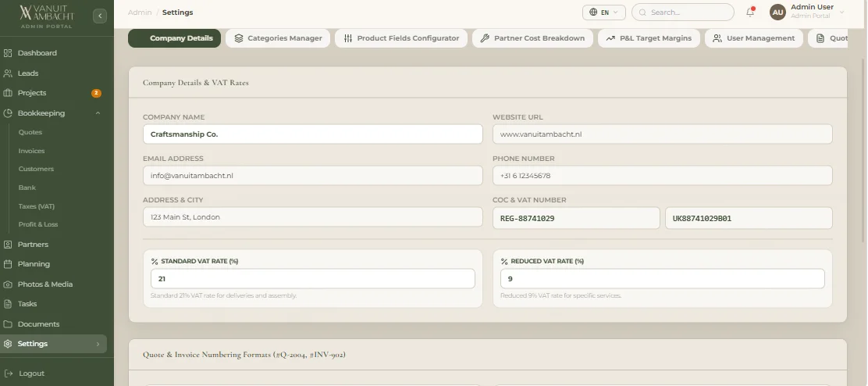Open Bank under Bookkeeping

[27, 188]
